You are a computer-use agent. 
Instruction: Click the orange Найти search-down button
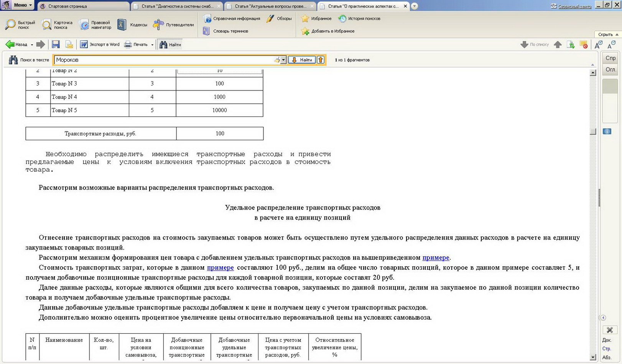coord(302,60)
